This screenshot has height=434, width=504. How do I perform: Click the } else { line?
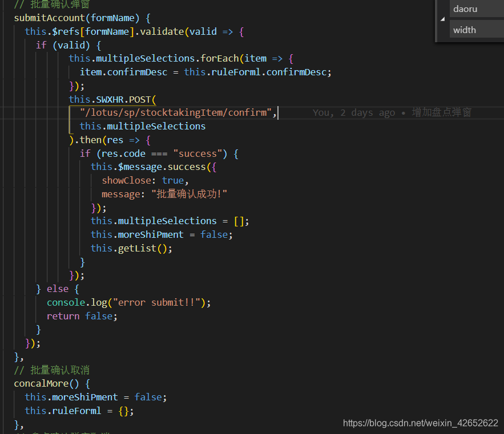tap(58, 289)
